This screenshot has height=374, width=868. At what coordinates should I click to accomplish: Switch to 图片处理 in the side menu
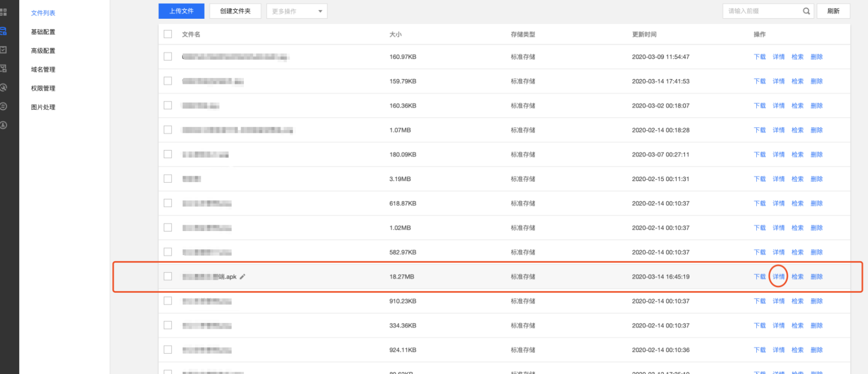point(43,107)
